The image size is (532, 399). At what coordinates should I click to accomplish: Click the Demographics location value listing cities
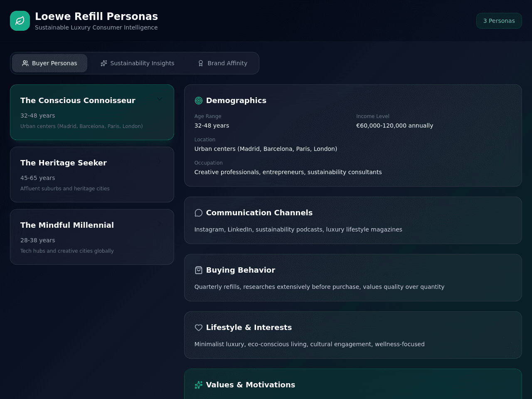pyautogui.click(x=266, y=149)
